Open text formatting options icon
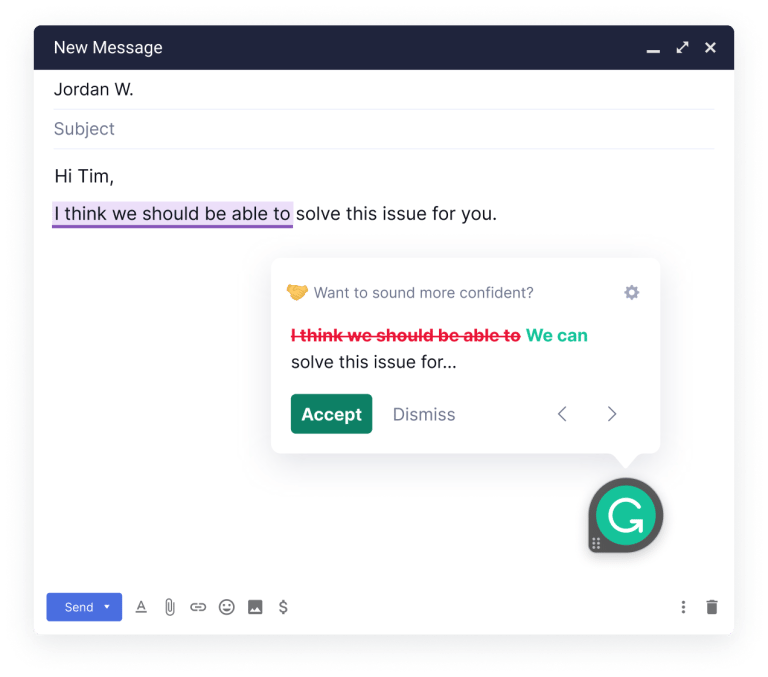768x677 pixels. coord(141,607)
